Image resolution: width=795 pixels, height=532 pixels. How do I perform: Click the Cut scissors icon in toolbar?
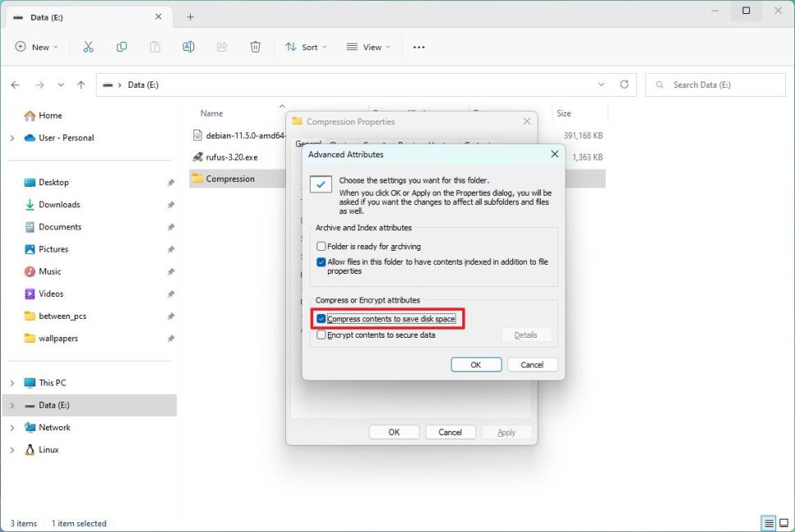89,47
